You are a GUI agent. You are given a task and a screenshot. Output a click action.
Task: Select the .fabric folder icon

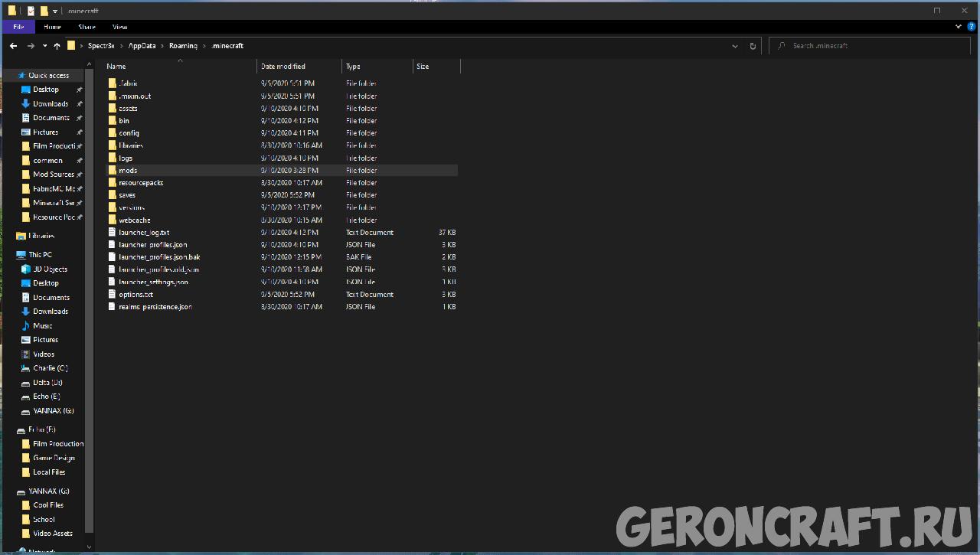click(x=112, y=83)
